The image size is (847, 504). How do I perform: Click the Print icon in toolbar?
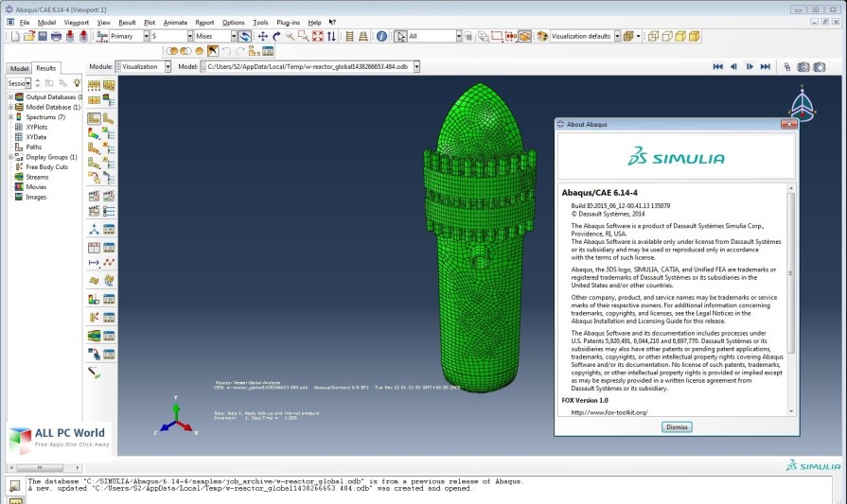click(x=56, y=36)
